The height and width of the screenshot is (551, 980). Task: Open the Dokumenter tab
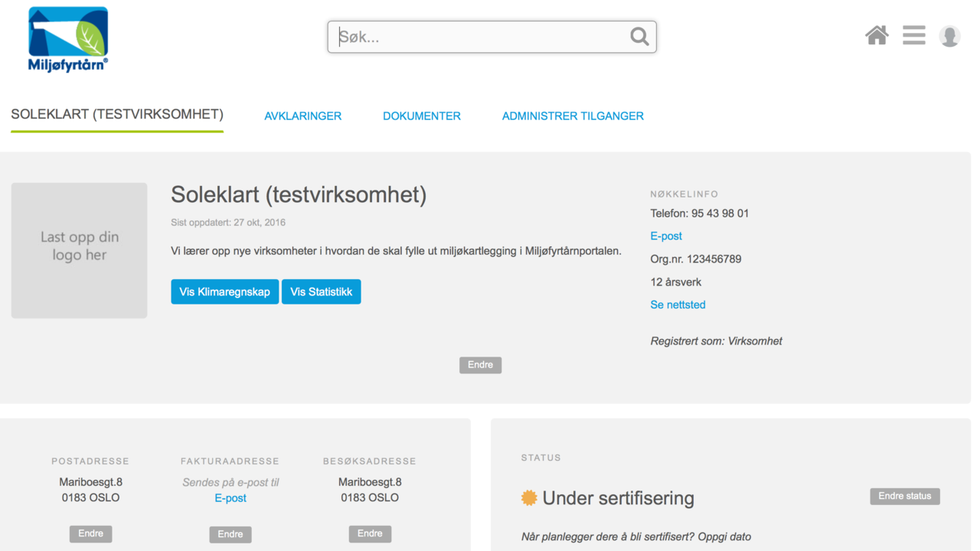[x=422, y=116]
